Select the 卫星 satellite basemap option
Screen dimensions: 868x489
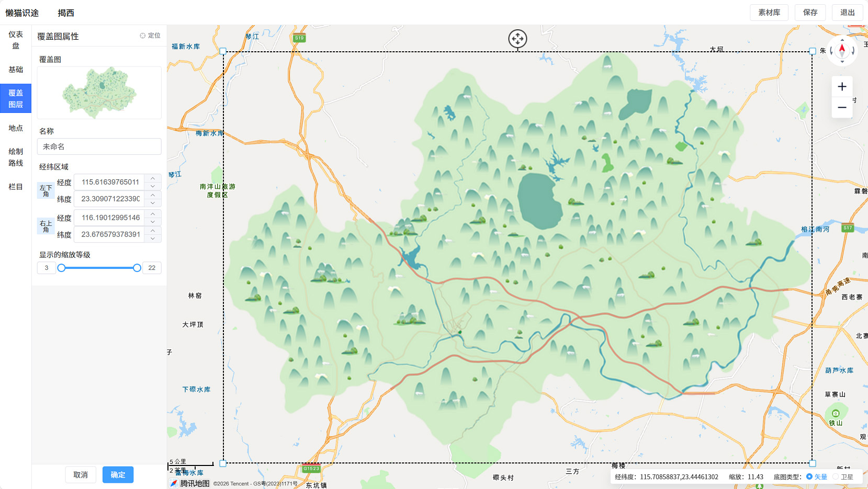836,477
